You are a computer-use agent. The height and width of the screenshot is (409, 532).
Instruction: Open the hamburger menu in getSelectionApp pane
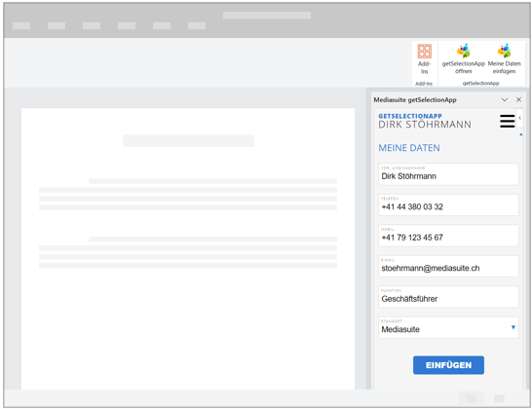click(x=507, y=121)
